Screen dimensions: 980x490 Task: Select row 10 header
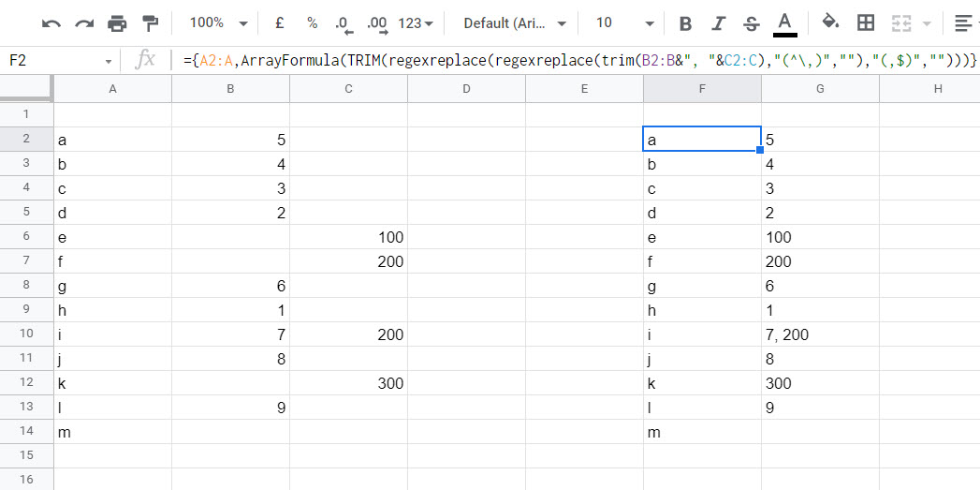[26, 334]
